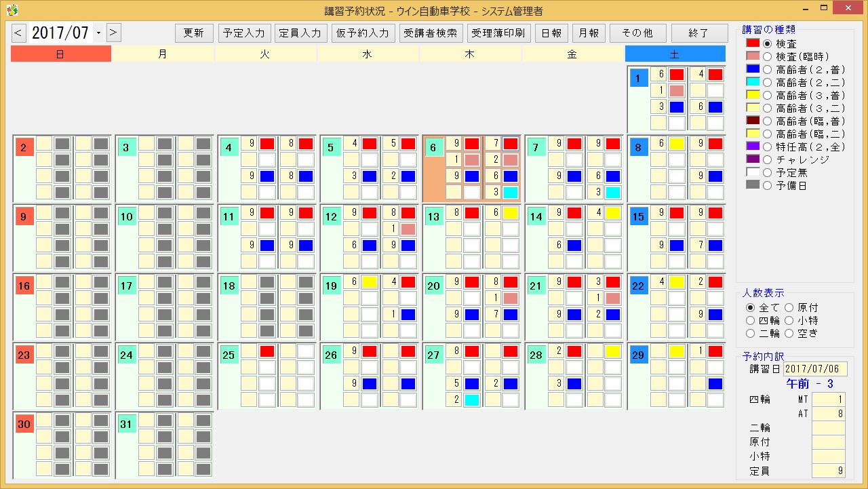
Task: Select the 予定無 radio button
Action: [x=768, y=172]
